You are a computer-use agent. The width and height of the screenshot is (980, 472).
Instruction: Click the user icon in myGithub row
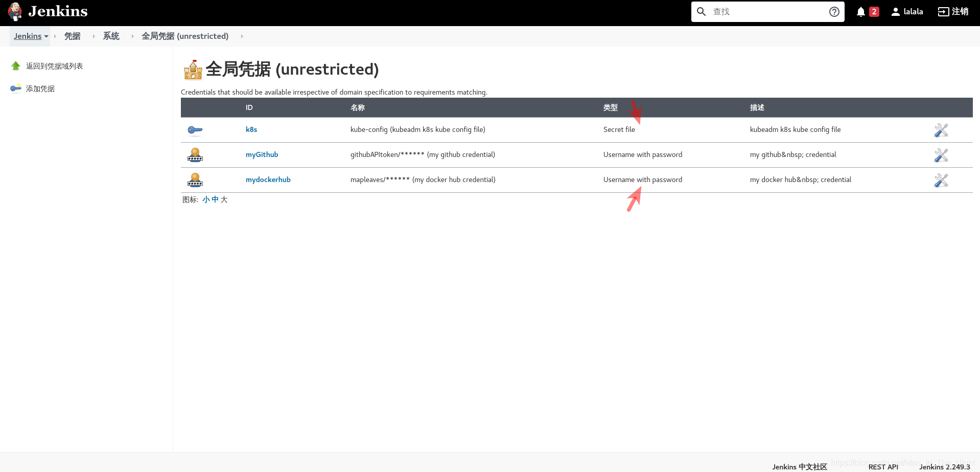[195, 155]
